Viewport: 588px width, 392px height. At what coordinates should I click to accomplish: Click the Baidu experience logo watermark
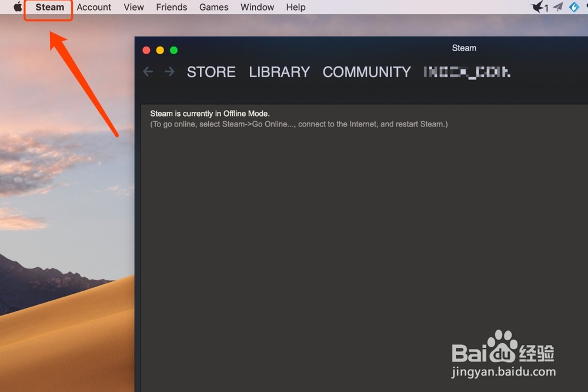[x=503, y=351]
